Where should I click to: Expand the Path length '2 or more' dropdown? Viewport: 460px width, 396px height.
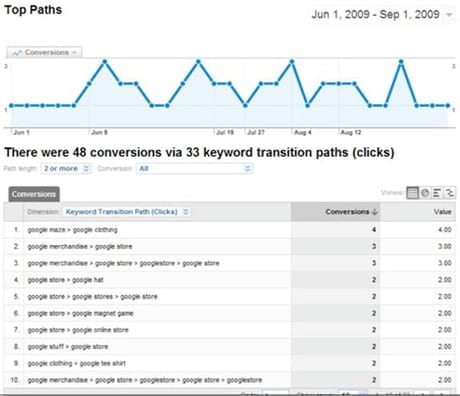point(66,169)
